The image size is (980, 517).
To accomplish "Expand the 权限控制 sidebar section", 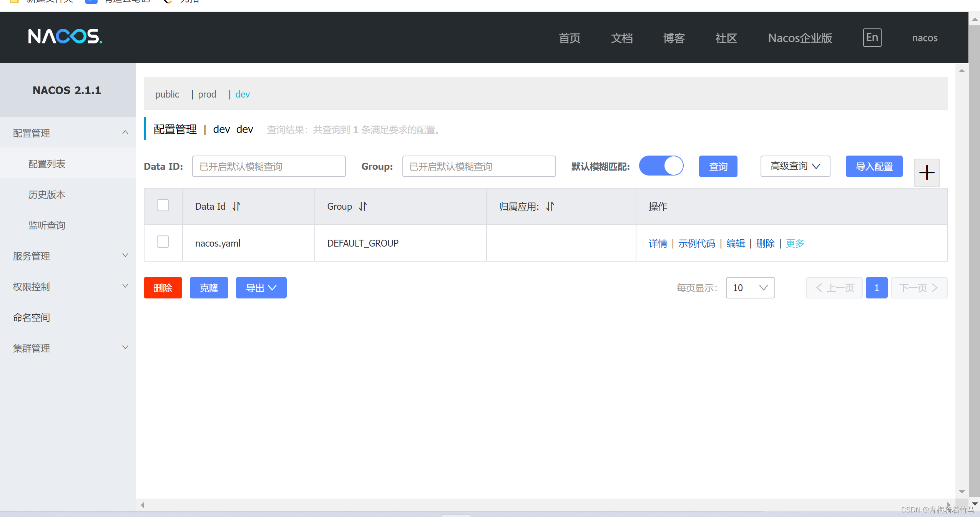I will pos(68,287).
